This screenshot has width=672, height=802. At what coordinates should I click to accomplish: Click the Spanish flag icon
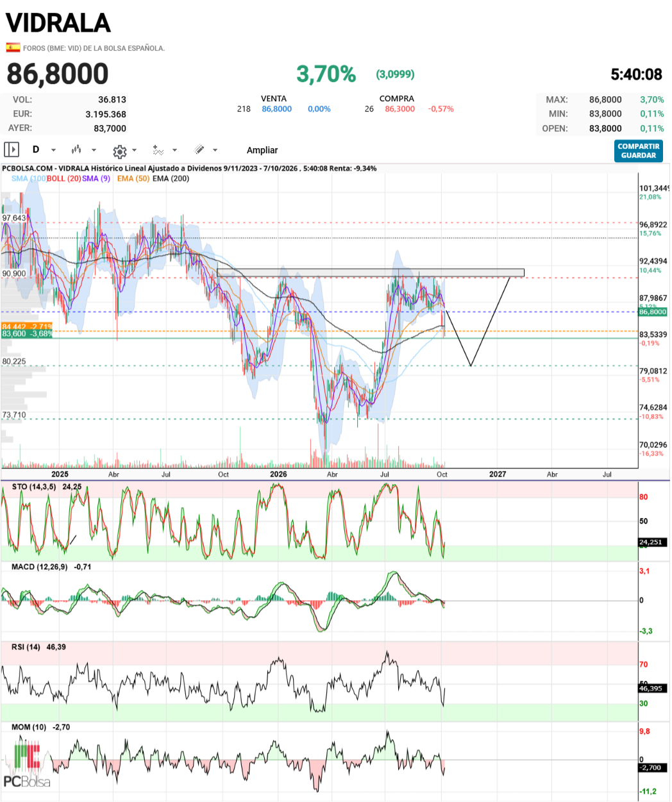coord(12,47)
